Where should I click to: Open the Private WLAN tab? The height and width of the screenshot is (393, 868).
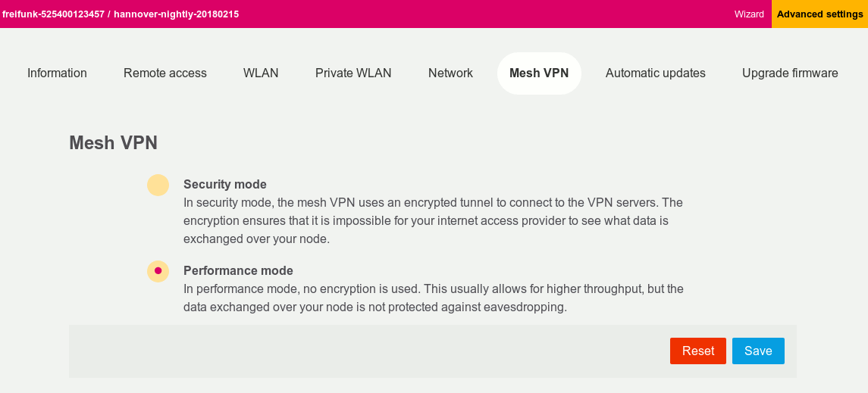point(353,73)
